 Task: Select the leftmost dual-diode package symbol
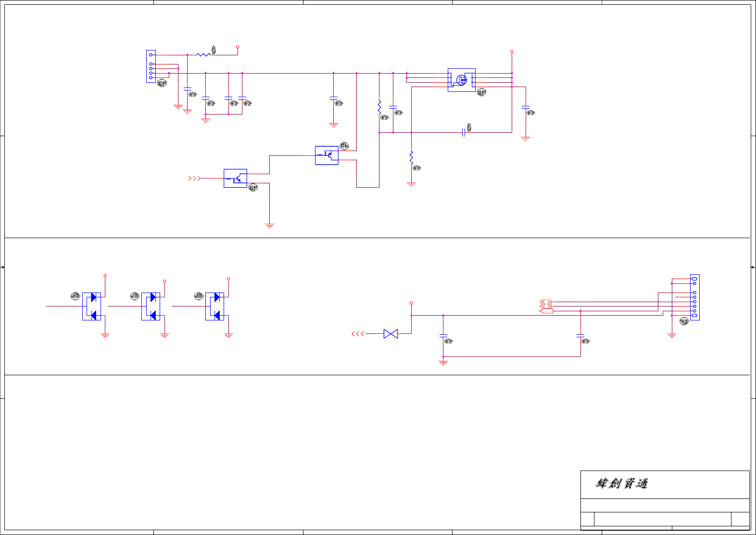(91, 306)
